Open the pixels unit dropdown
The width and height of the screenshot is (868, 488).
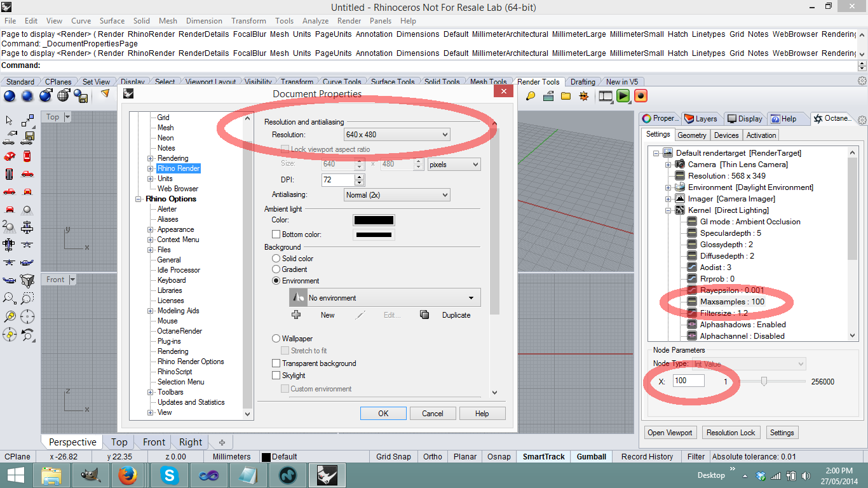pyautogui.click(x=454, y=164)
